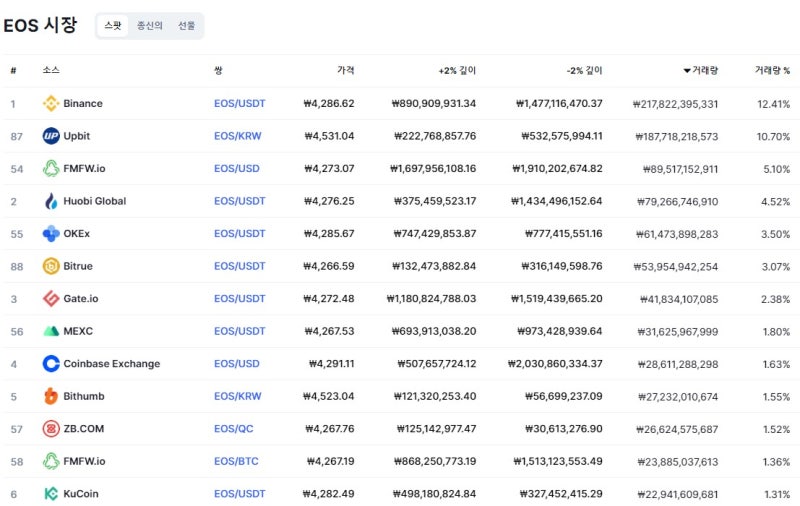Image resolution: width=800 pixels, height=506 pixels.
Task: Click Upbit price ₩4,531.04
Action: 330,136
